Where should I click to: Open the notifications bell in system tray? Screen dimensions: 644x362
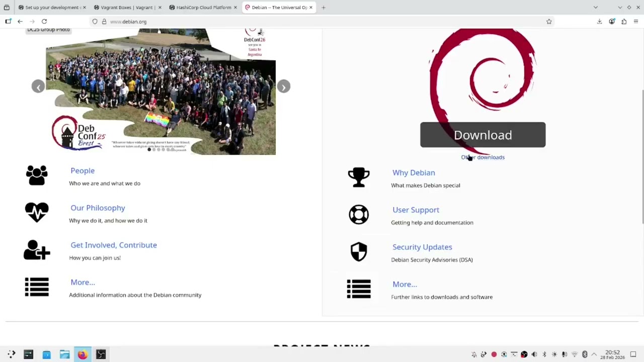coord(474,354)
